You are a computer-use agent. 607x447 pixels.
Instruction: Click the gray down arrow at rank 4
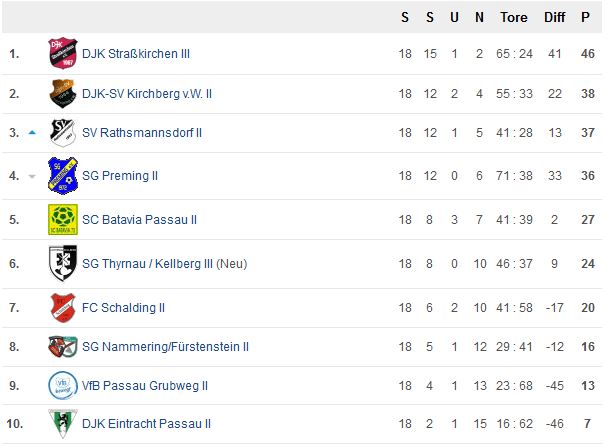coord(32,176)
